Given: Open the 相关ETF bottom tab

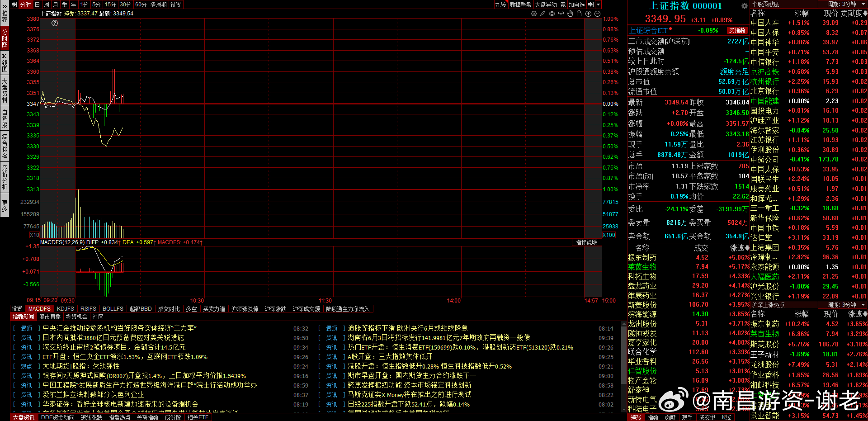Looking at the screenshot, I should pos(198,417).
